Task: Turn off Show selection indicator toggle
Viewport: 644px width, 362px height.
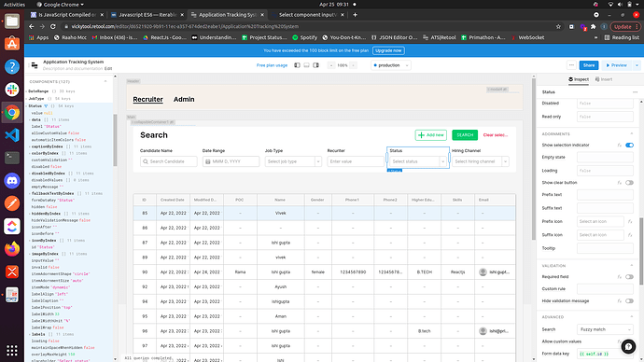Action: pyautogui.click(x=629, y=146)
